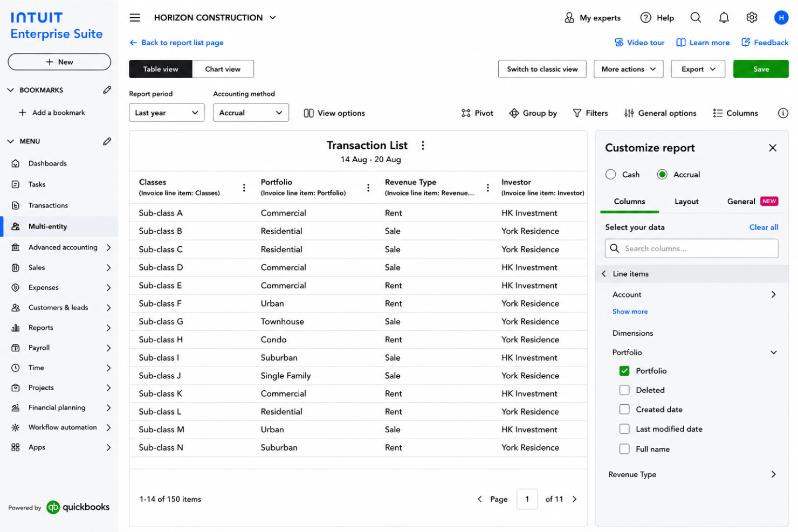Go back to report list page
The height and width of the screenshot is (532, 798).
[x=176, y=43]
